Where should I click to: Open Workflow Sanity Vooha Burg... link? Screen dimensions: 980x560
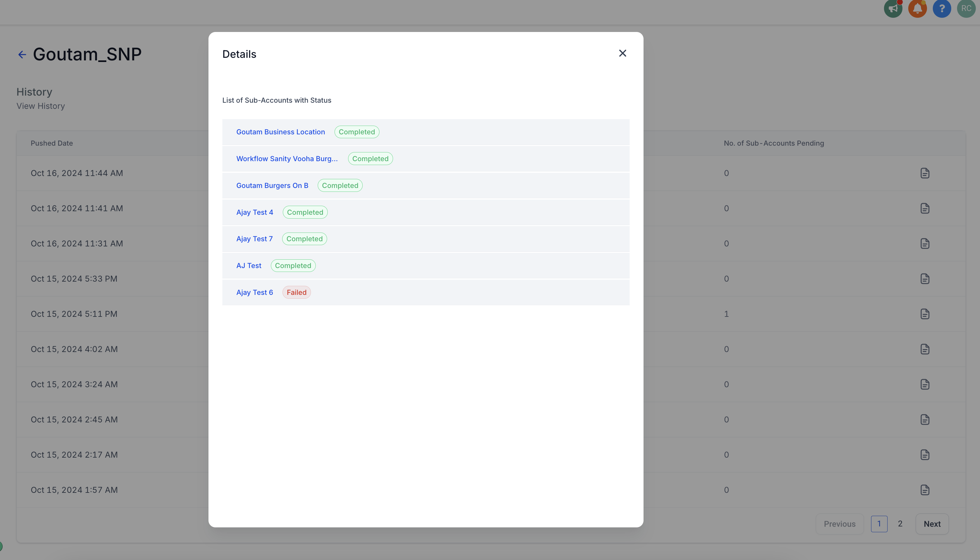[x=287, y=159]
